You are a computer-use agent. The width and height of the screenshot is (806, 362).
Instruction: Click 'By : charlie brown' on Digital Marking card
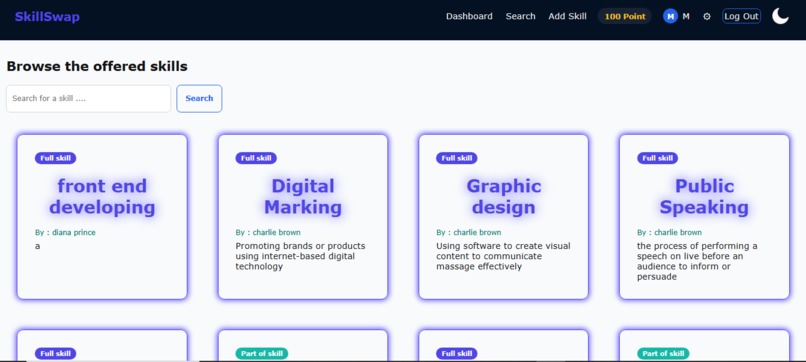(268, 232)
